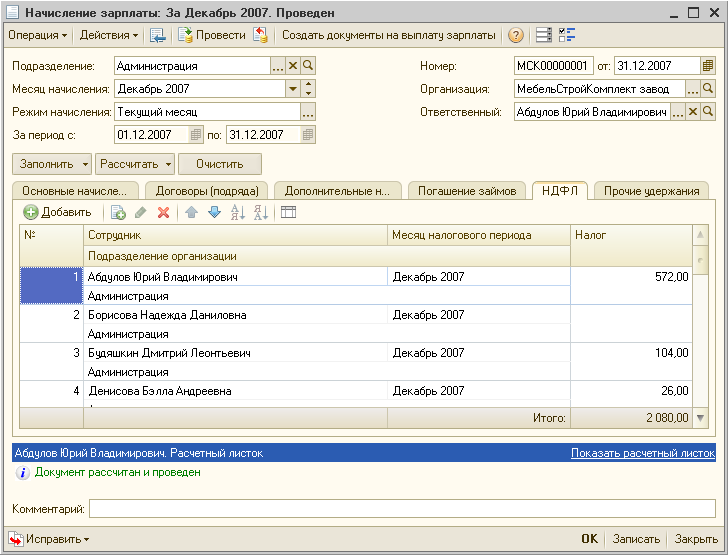Sort the table ascending

(238, 213)
